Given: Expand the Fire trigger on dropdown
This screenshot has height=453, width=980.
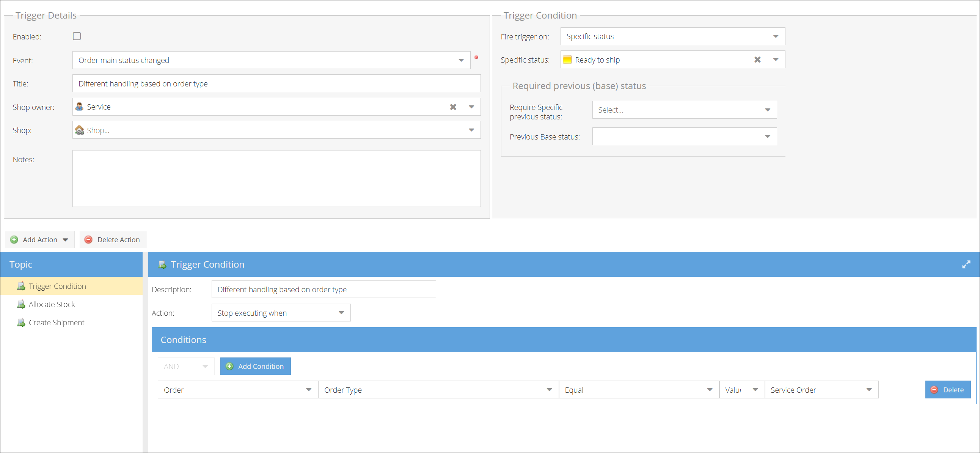Looking at the screenshot, I should pyautogui.click(x=775, y=36).
